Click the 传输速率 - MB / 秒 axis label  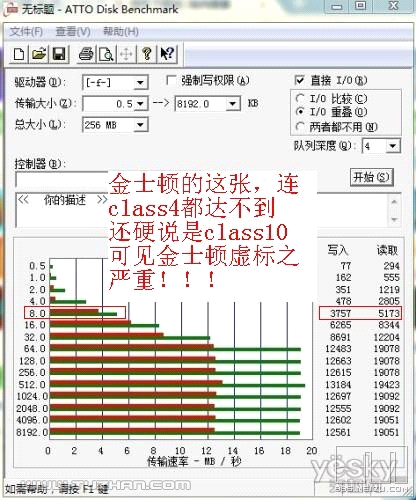click(194, 462)
